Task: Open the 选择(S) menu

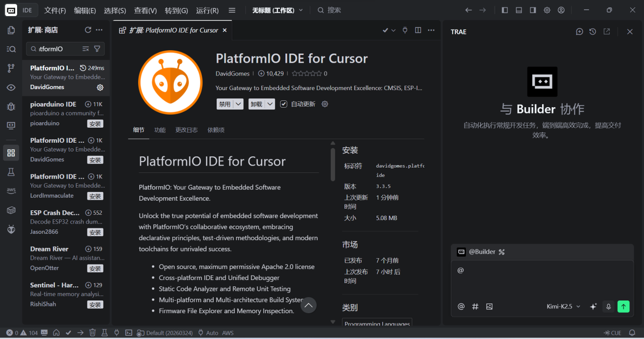Action: (x=115, y=10)
